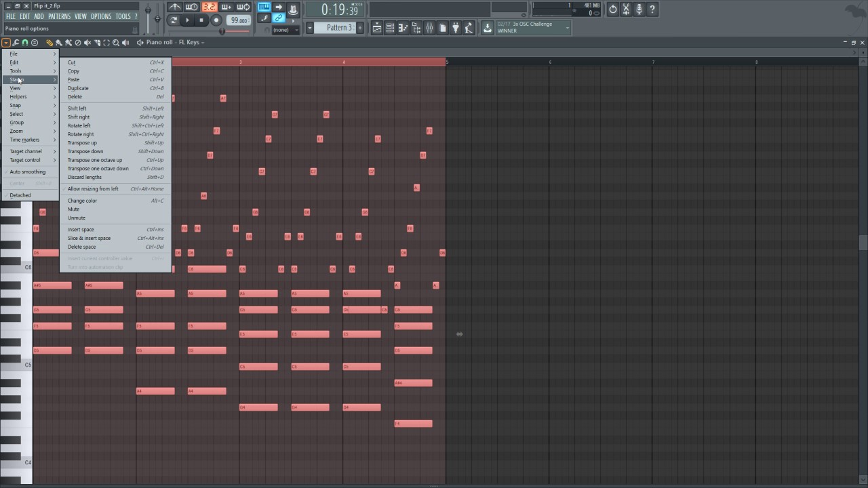Open the plugin picker plug icon

coord(456,28)
